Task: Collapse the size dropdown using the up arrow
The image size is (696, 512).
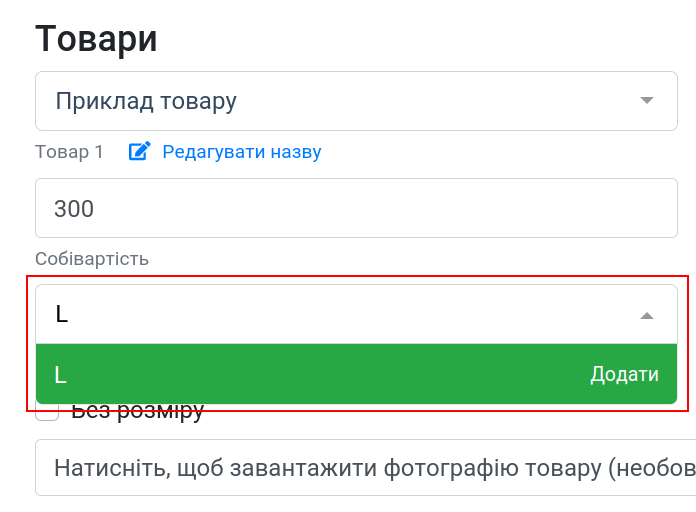Action: 647,316
